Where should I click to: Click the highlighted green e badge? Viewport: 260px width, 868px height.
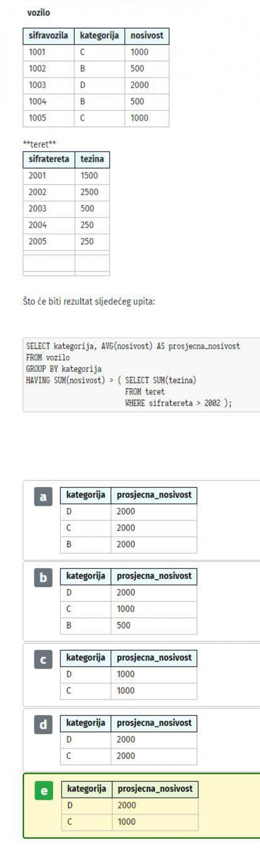44,791
